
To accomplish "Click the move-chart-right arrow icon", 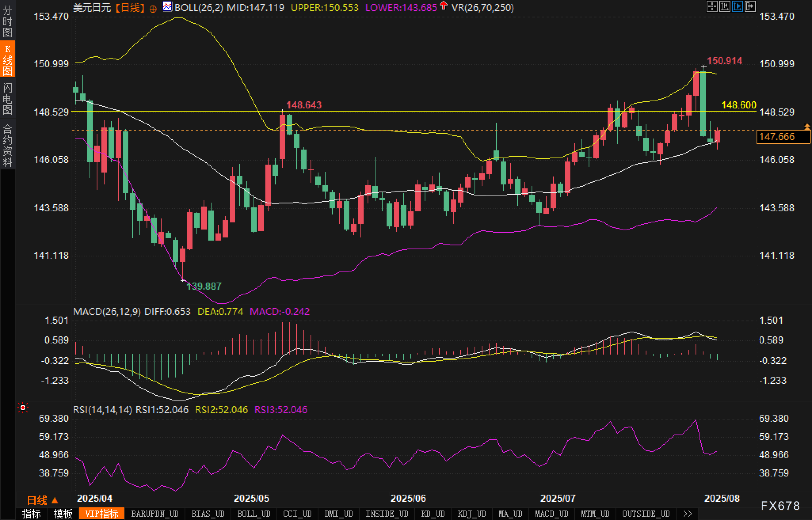I will (750, 6).
